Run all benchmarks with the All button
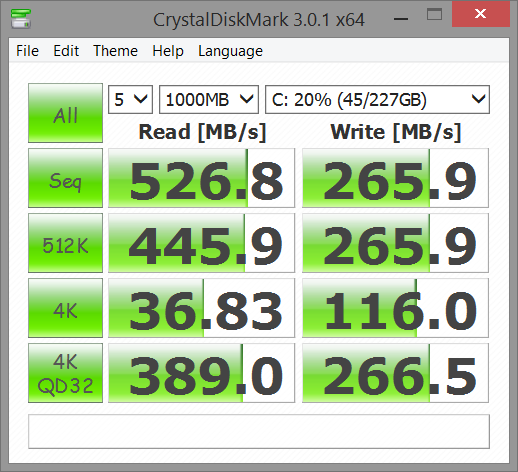518x472 pixels. coord(65,113)
